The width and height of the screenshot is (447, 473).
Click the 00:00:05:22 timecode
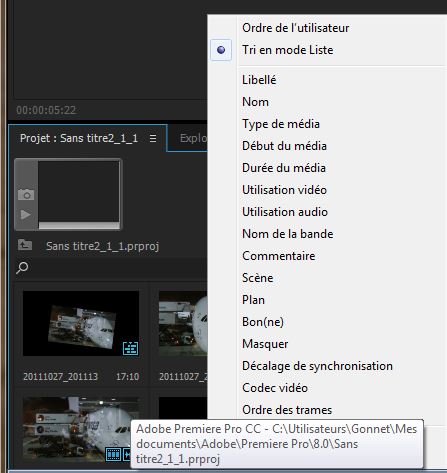coord(46,110)
